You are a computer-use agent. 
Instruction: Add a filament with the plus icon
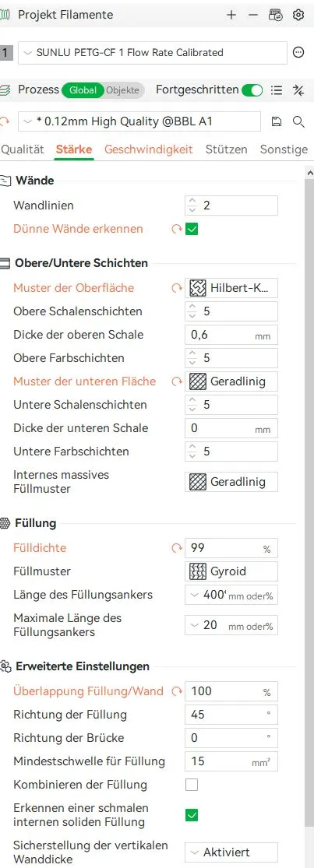point(231,15)
